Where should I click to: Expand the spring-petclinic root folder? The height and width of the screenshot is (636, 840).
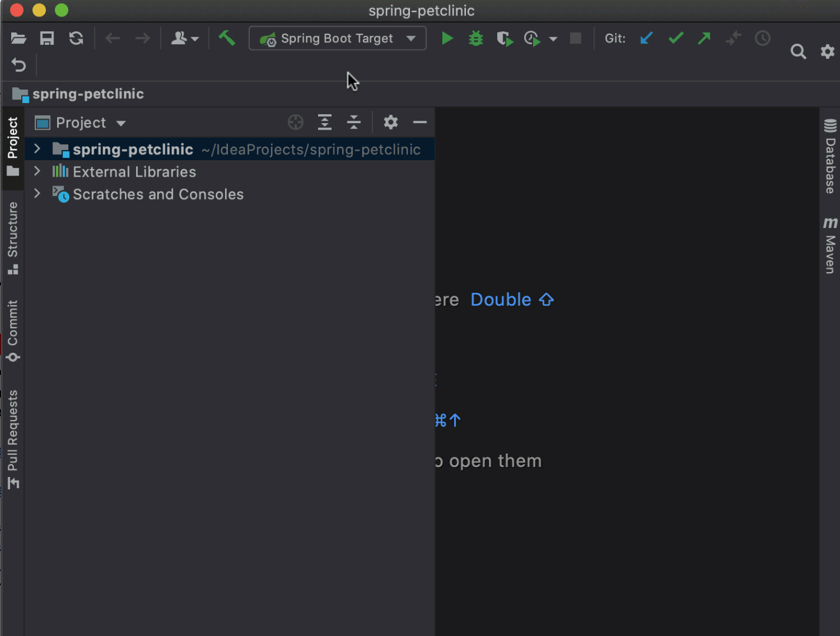[37, 148]
